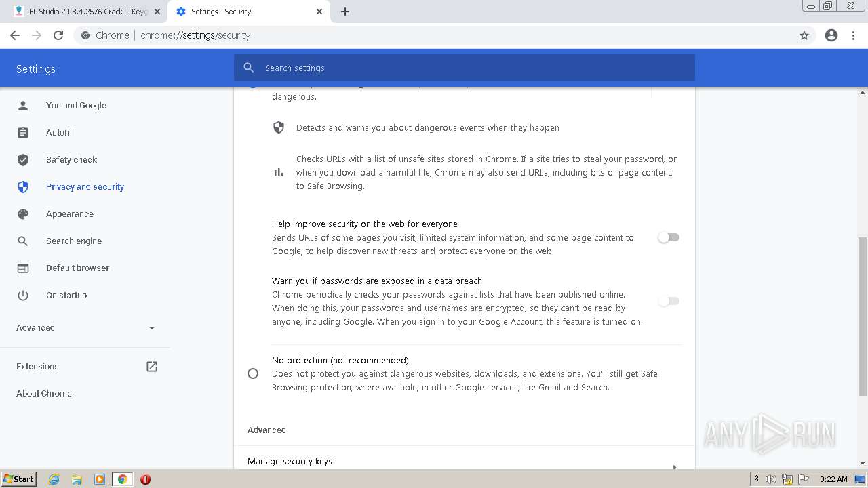Open Manage security keys arrow
This screenshot has width=868, height=488.
pos(675,467)
